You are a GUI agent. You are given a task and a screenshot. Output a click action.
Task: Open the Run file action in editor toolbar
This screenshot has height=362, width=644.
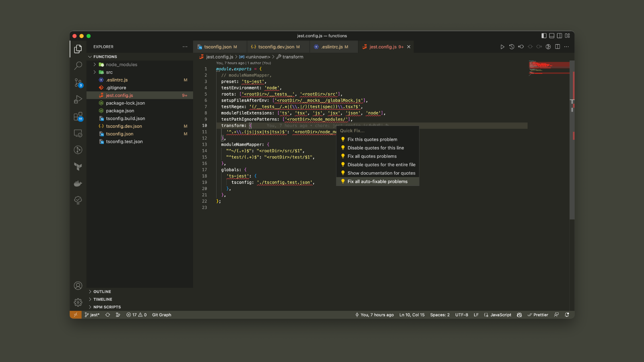[502, 47]
